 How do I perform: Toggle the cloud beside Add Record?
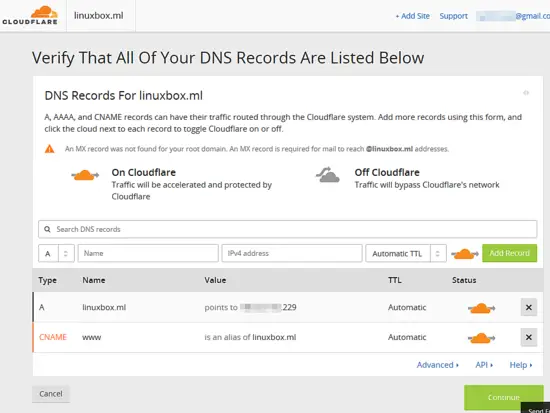pyautogui.click(x=465, y=254)
